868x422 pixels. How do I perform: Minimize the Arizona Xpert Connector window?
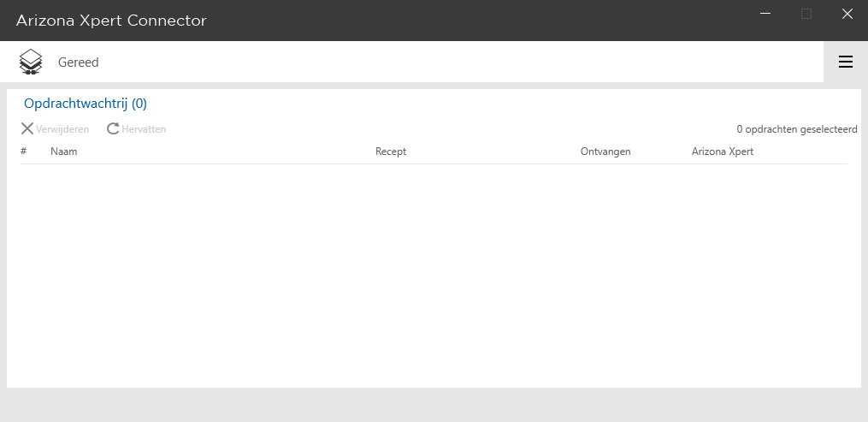[x=765, y=14]
